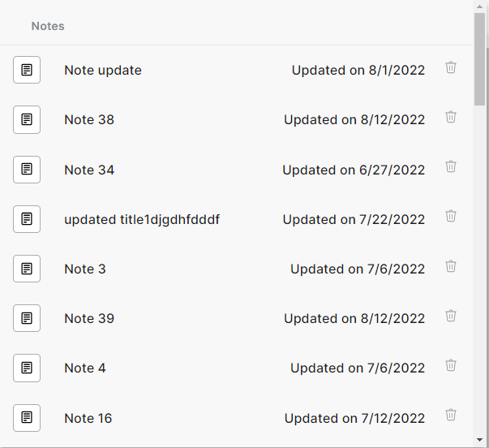The height and width of the screenshot is (448, 489).
Task: Click the document icon for Note update
Action: [27, 70]
